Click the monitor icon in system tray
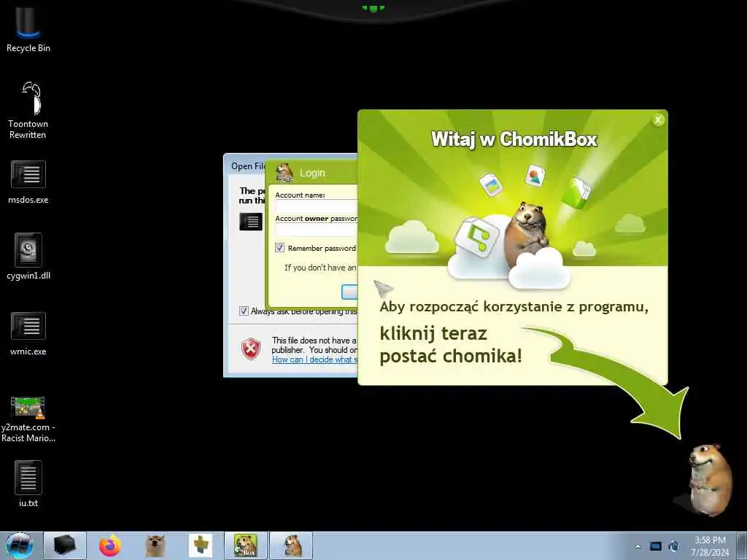The height and width of the screenshot is (560, 747). [656, 546]
